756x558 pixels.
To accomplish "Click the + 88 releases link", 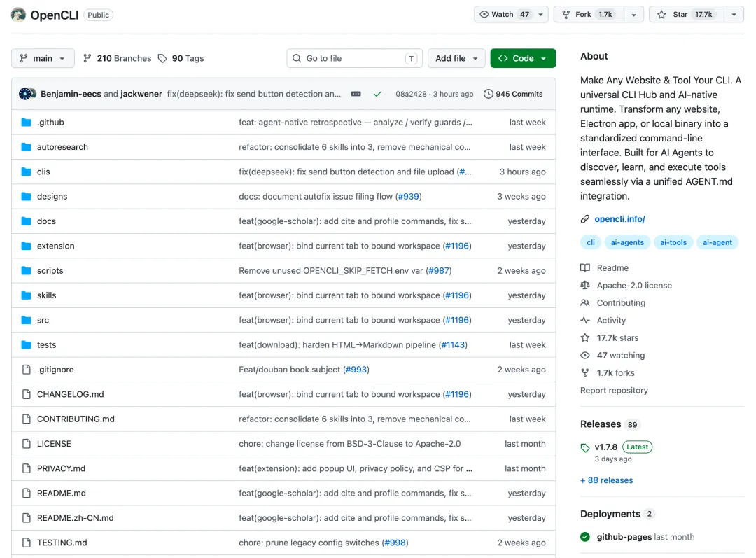I will pos(606,480).
